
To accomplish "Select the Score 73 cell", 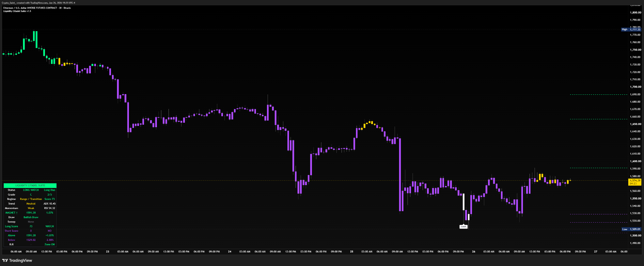I will 50,199.
